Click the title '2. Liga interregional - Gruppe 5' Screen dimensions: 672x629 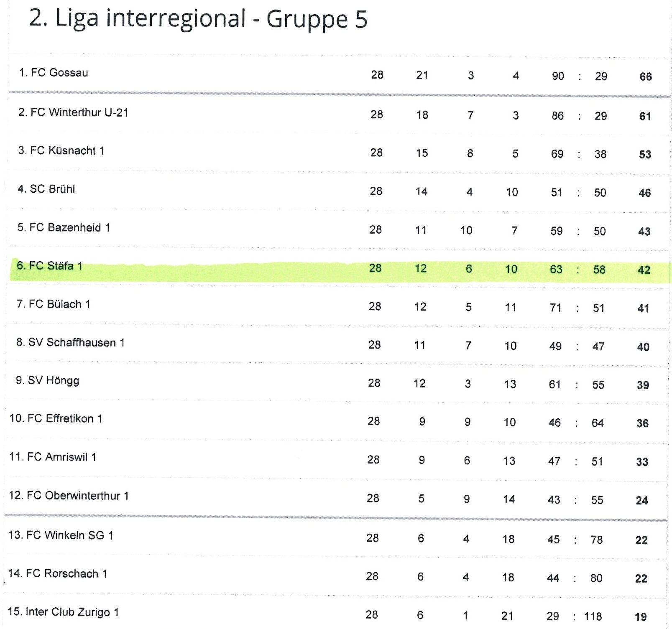[x=198, y=19]
